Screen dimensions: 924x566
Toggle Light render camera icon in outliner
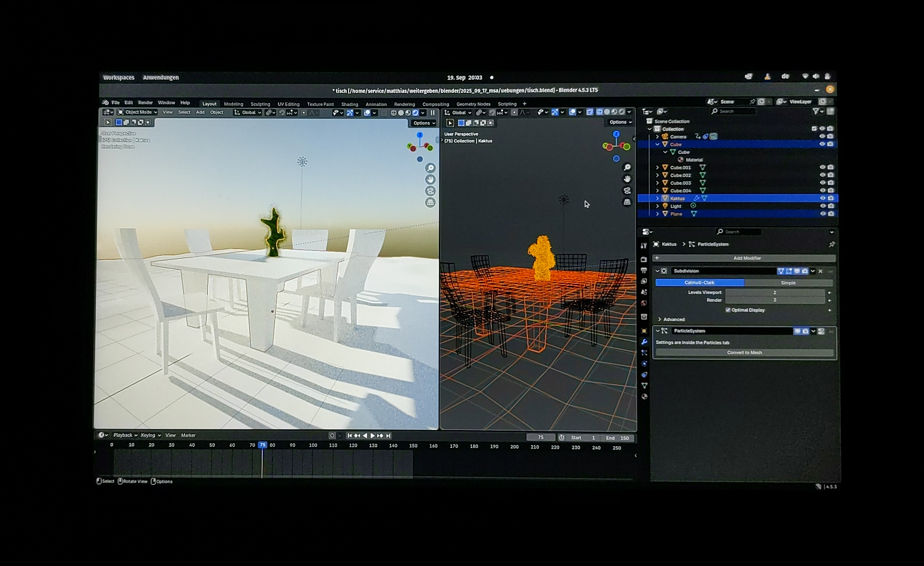(831, 206)
